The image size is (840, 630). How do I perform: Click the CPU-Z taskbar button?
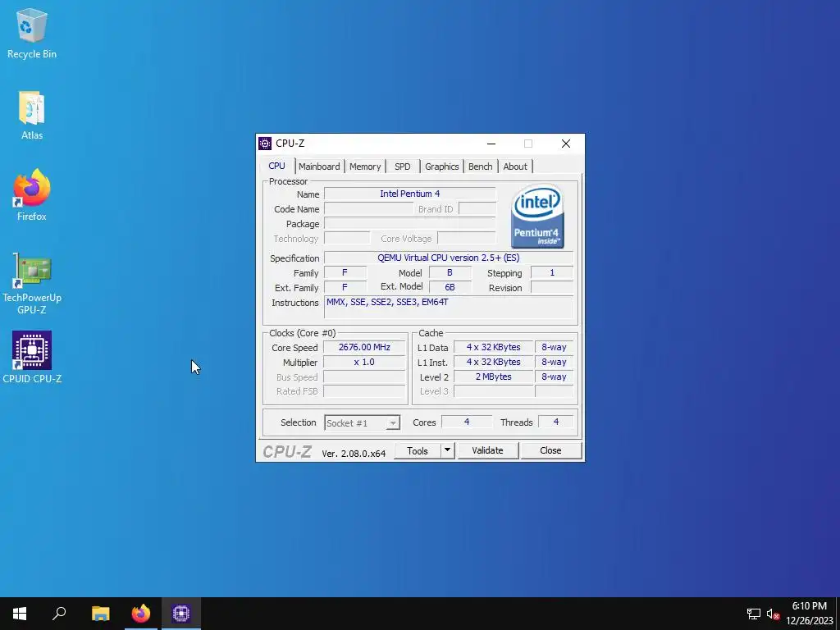pos(181,614)
